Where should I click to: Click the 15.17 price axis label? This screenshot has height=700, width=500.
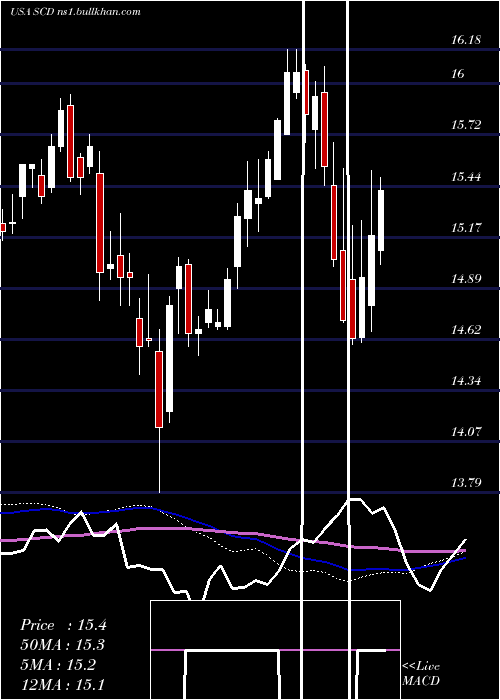pos(466,228)
